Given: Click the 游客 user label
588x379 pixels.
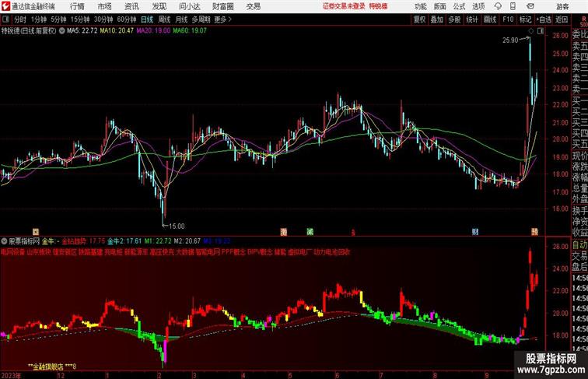Looking at the screenshot, I should click(x=562, y=6).
